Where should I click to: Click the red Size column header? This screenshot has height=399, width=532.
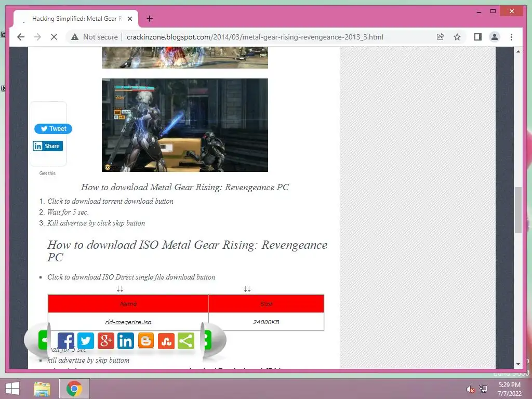[267, 303]
